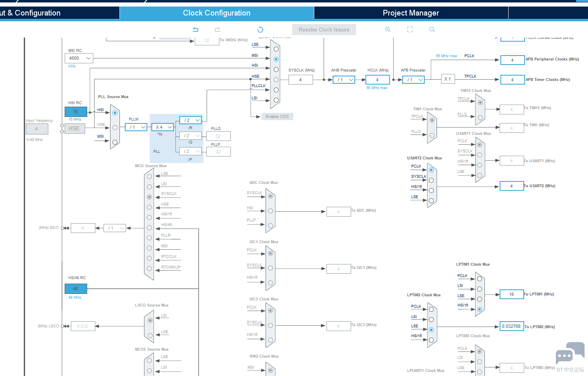Open the PLL /P divider dropdown
588x376 pixels.
pos(191,151)
